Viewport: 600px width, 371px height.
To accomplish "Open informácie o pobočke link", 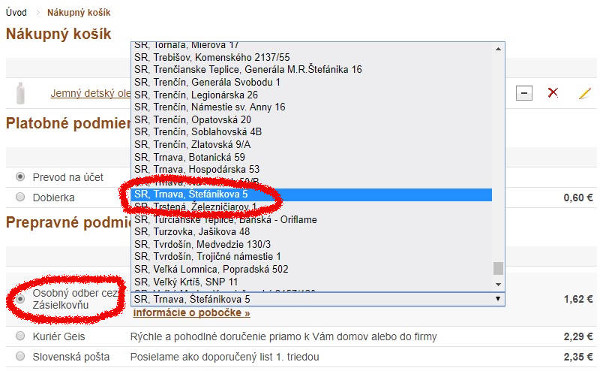I will [191, 312].
